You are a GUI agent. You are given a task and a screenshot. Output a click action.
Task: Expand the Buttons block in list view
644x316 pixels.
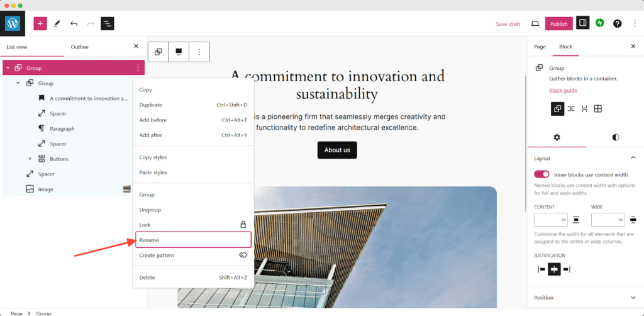[30, 159]
